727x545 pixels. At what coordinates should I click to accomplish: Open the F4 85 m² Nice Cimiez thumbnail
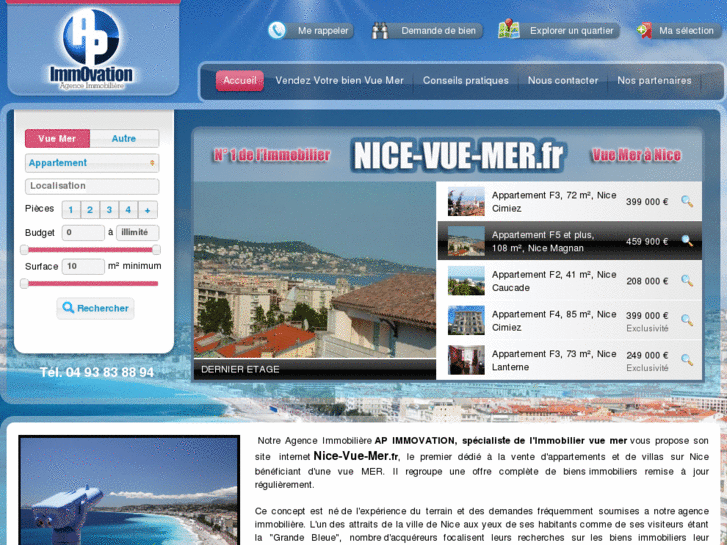pos(466,320)
